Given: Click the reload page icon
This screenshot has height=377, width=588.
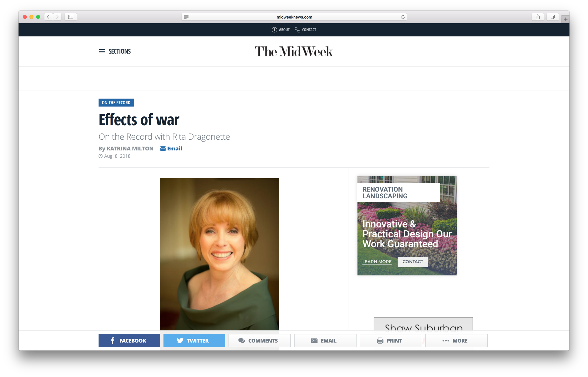Looking at the screenshot, I should [403, 17].
